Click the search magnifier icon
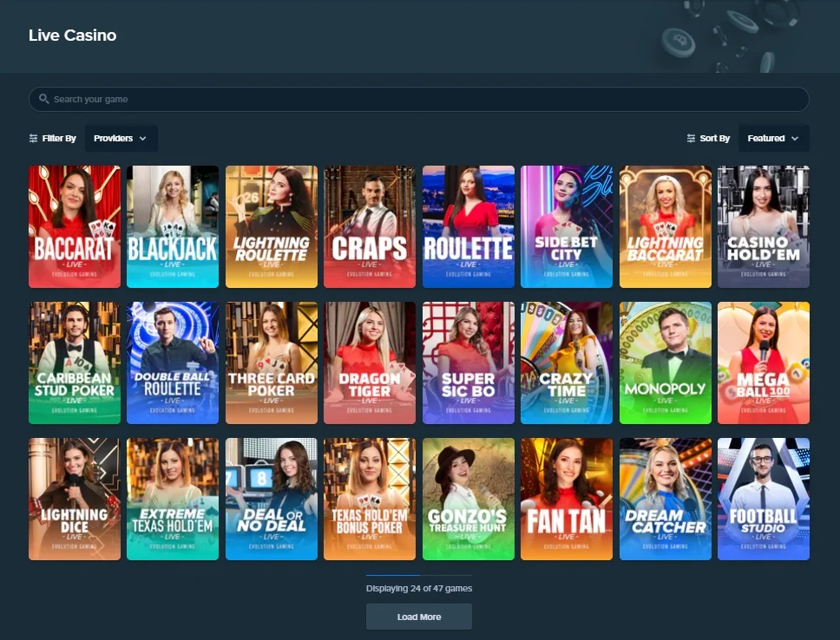Screen dimensions: 840x640 tap(44, 99)
